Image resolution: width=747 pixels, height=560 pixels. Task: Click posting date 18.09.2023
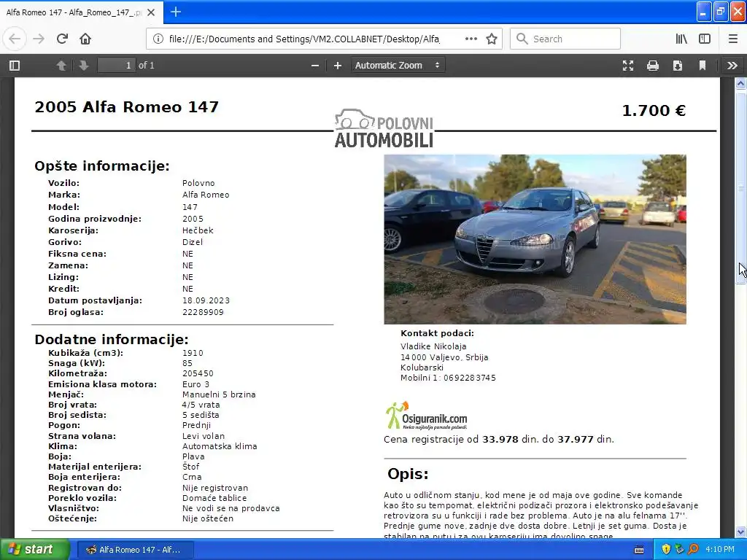(x=206, y=300)
